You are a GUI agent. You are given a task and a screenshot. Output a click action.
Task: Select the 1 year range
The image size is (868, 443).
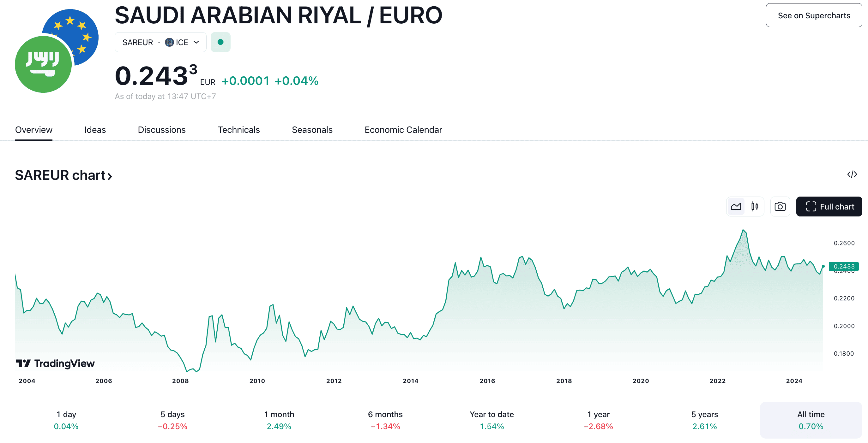598,420
